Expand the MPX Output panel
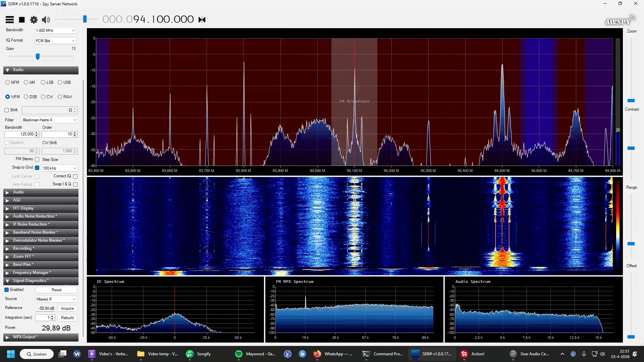Image resolution: width=644 pixels, height=362 pixels. point(41,337)
